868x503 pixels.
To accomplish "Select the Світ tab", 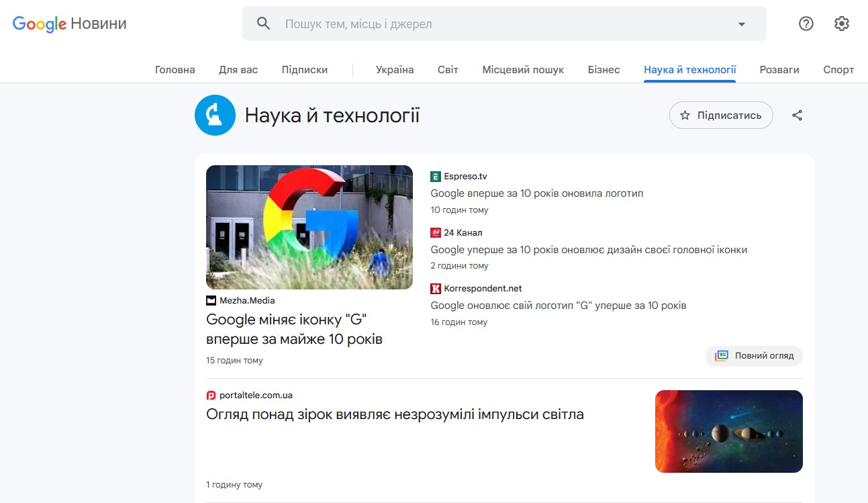I will pos(448,70).
